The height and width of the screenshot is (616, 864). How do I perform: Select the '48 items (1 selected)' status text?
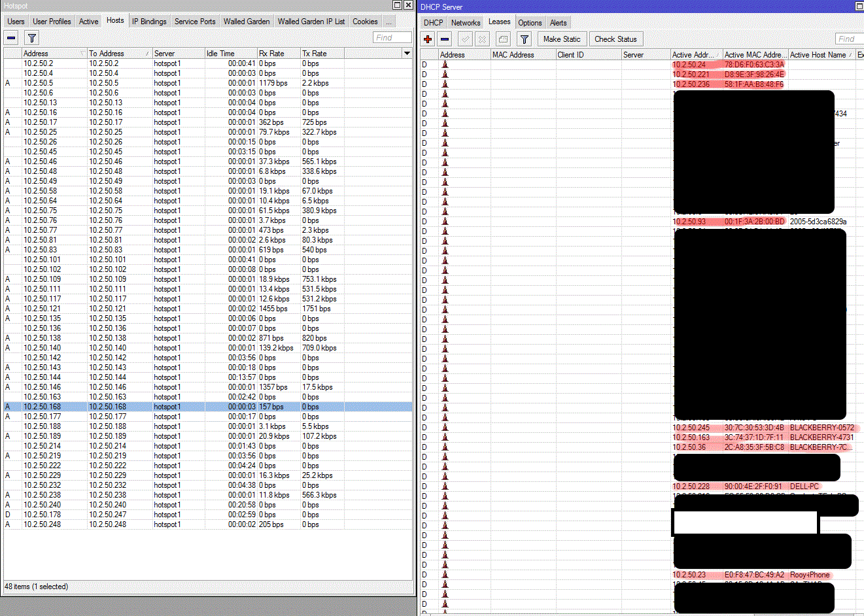[x=37, y=587]
